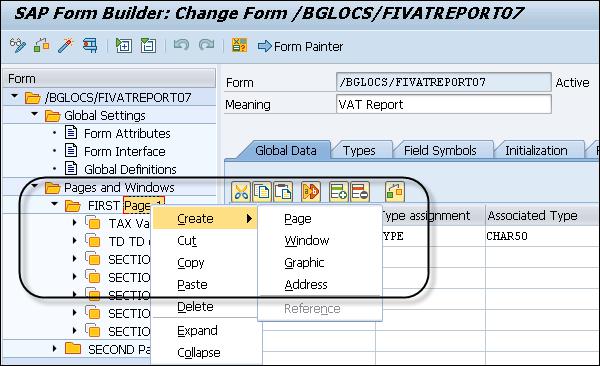Image resolution: width=600 pixels, height=366 pixels.
Task: Click the Delete Row icon with red minus
Action: [x=360, y=191]
